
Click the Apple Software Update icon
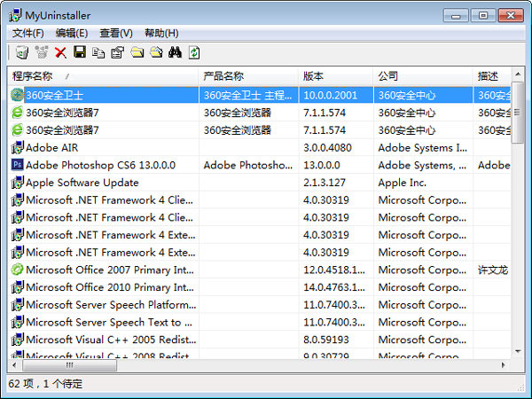[17, 183]
